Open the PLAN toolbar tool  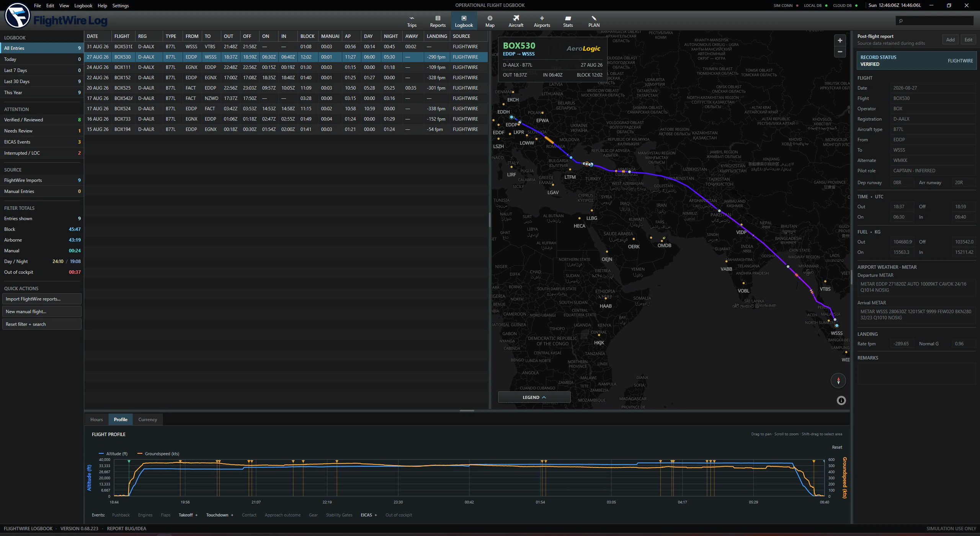click(x=594, y=21)
